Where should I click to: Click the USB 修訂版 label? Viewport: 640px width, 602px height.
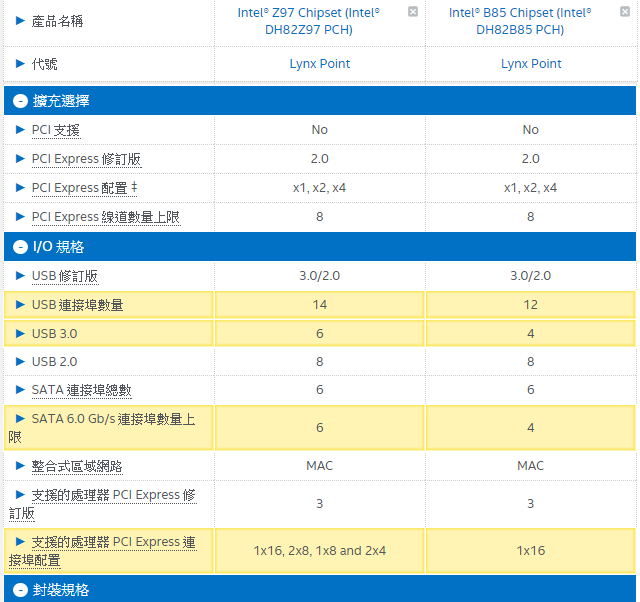65,276
